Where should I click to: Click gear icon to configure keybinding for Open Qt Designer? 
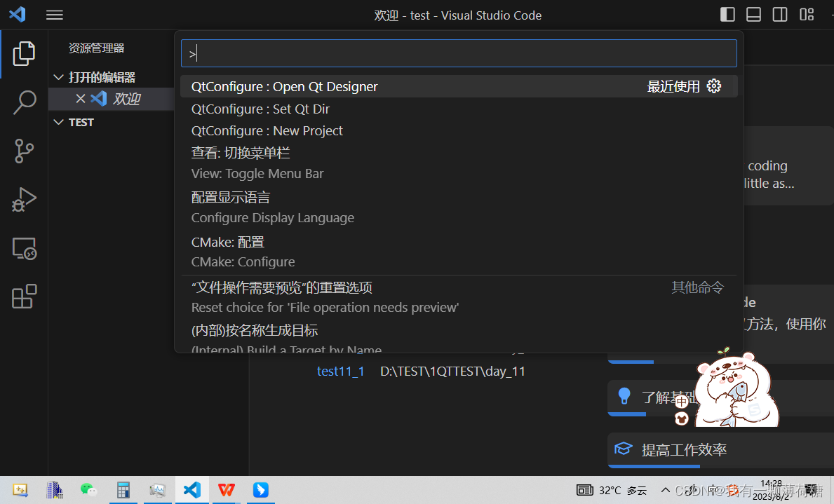click(714, 86)
